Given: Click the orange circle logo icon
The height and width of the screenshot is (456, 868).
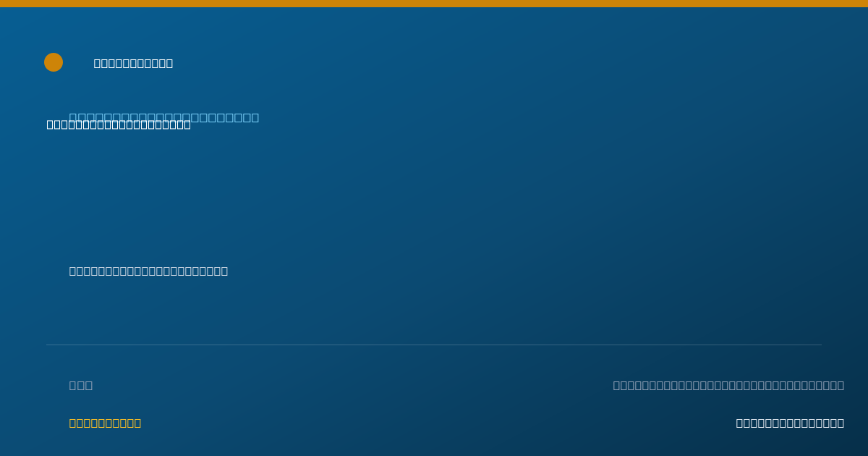Looking at the screenshot, I should [x=54, y=62].
